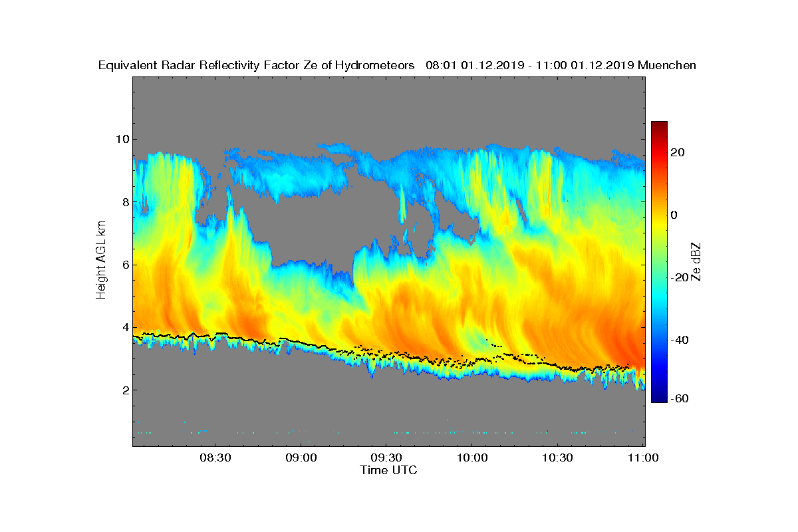Click the height tick label 6
The width and height of the screenshot is (798, 532).
click(124, 265)
